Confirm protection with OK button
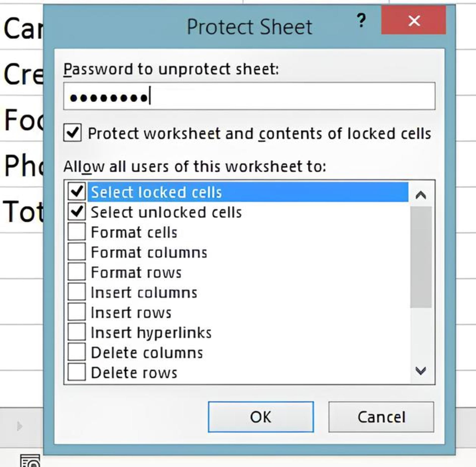Screen dimensions: 476x467 tap(261, 417)
